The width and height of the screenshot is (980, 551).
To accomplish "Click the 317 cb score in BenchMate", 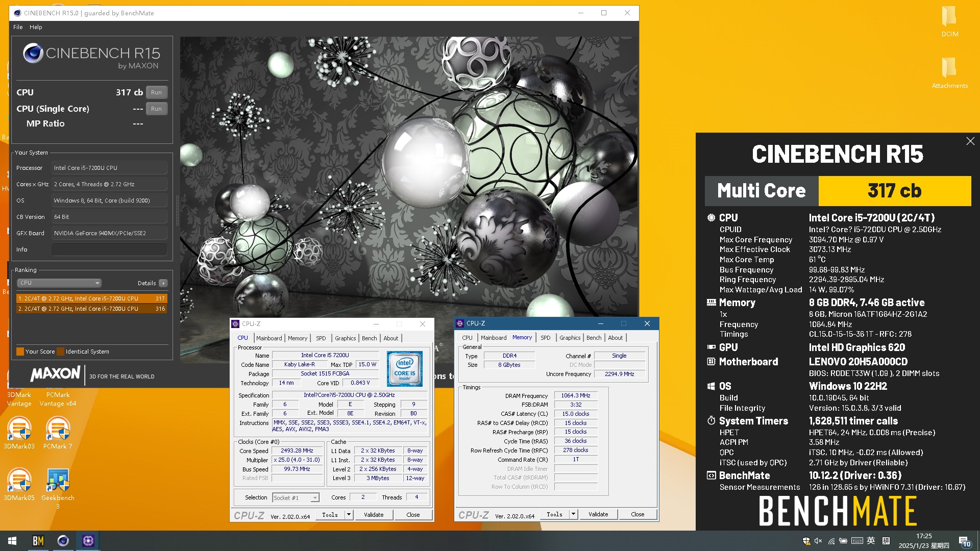I will point(894,191).
